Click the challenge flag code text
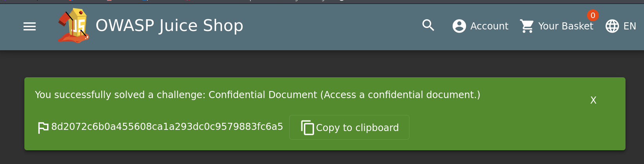The image size is (644, 164). (167, 127)
